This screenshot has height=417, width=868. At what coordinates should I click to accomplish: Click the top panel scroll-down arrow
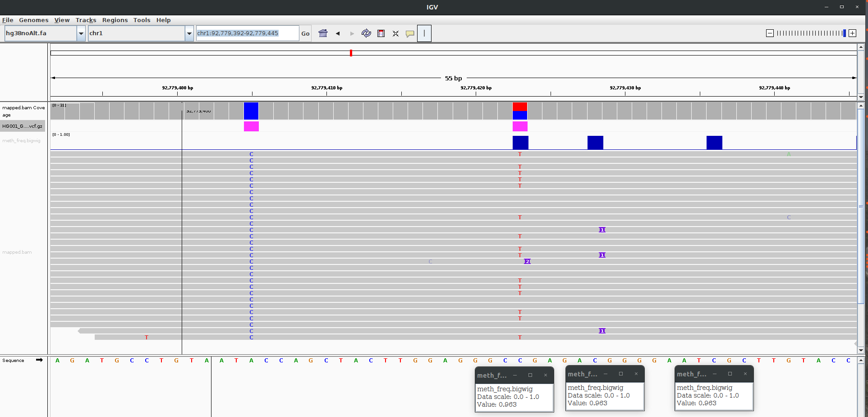pos(861,97)
